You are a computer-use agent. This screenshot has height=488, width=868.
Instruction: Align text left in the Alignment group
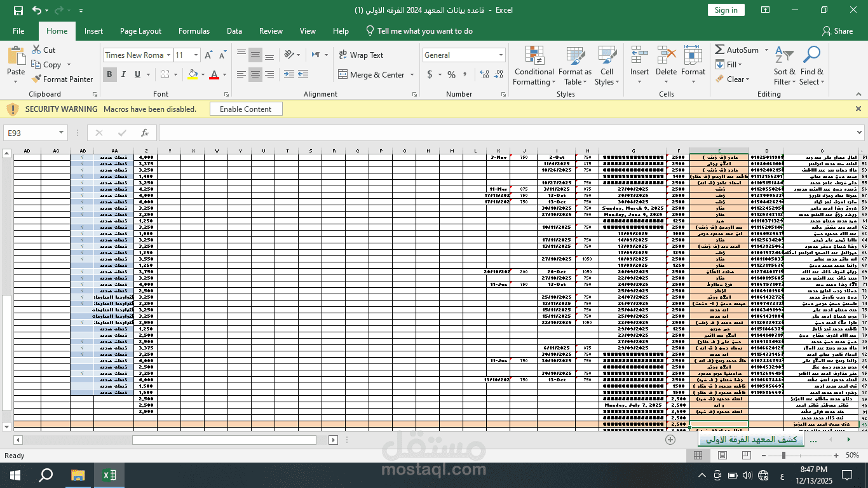241,74
